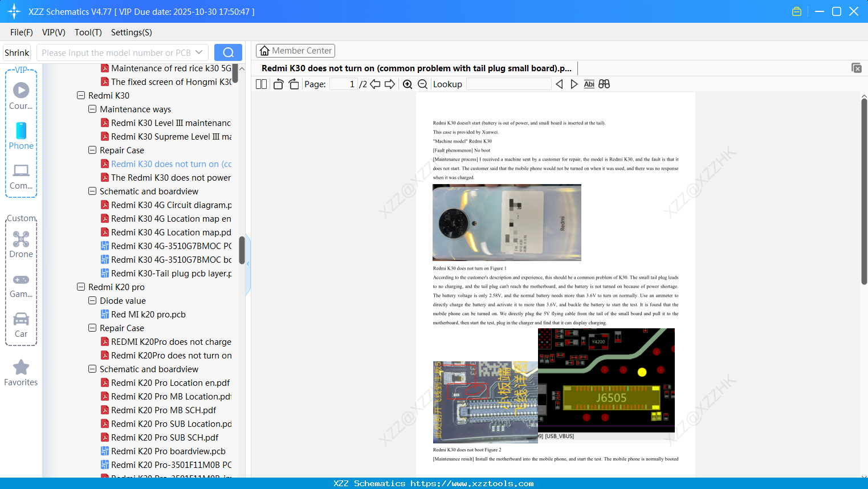
Task: Toggle the Abi match-case option
Action: coord(589,84)
